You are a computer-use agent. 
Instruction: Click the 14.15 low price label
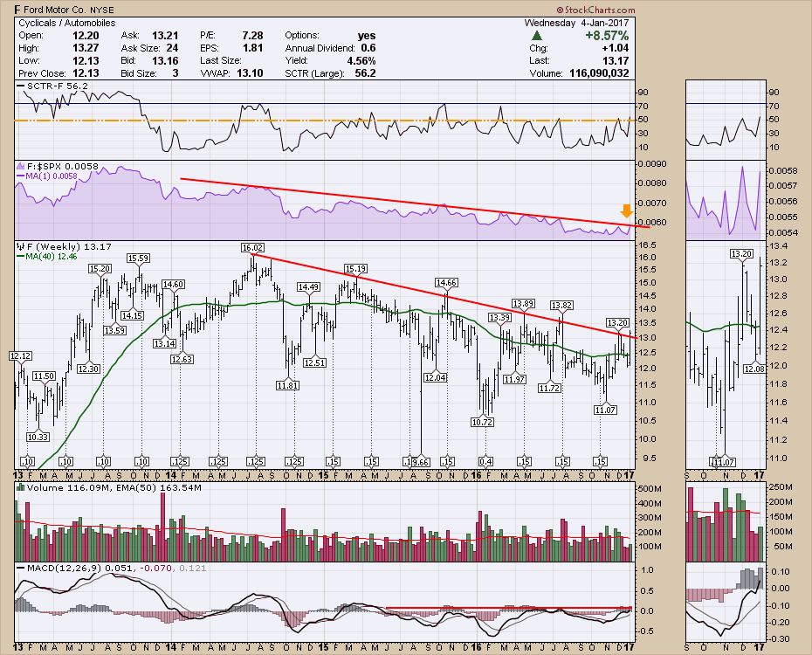(x=132, y=316)
